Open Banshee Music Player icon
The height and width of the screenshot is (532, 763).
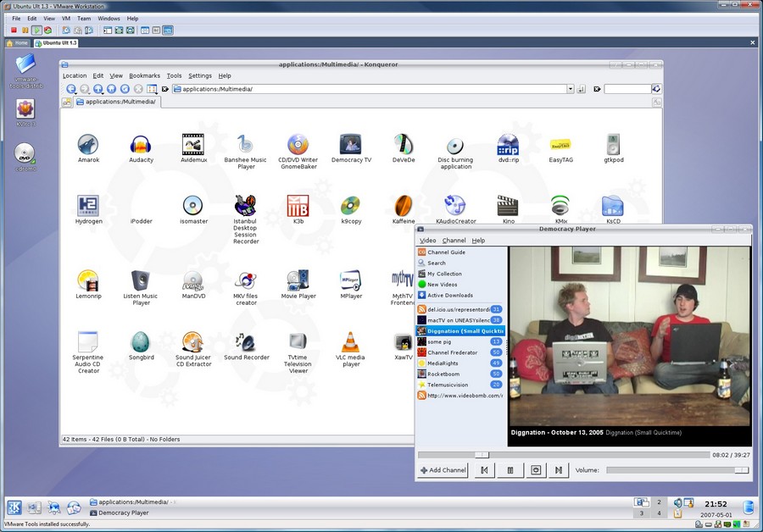click(246, 144)
